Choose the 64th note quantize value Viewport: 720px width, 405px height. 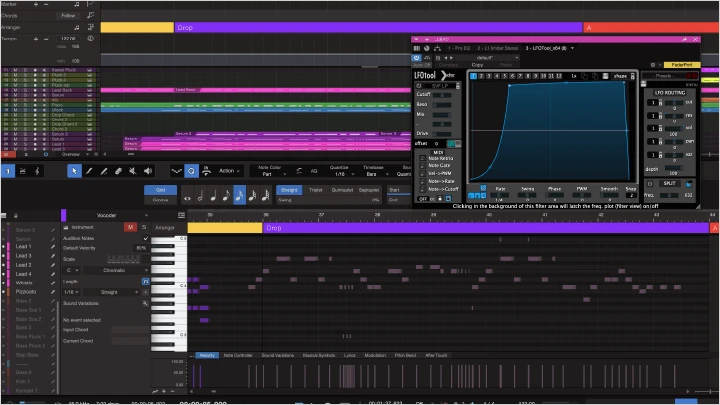coord(265,196)
